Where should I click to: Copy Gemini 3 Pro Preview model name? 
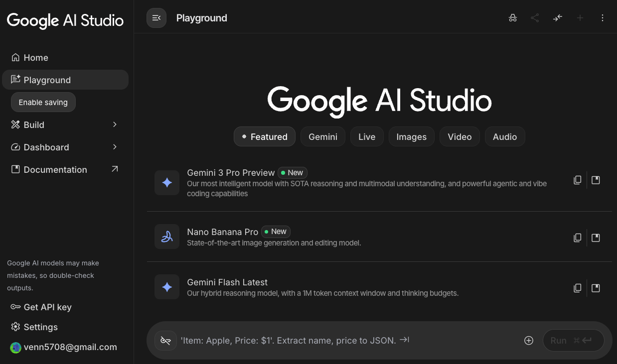click(x=577, y=180)
